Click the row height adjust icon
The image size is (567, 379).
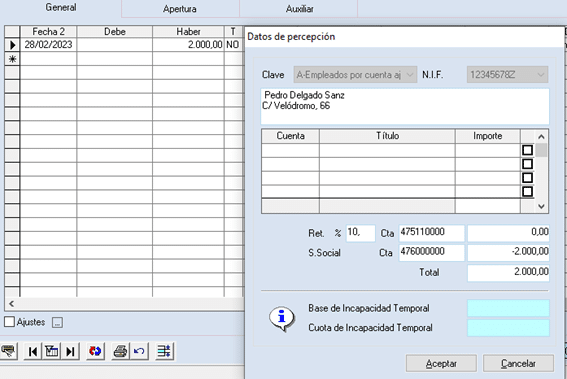tap(165, 351)
